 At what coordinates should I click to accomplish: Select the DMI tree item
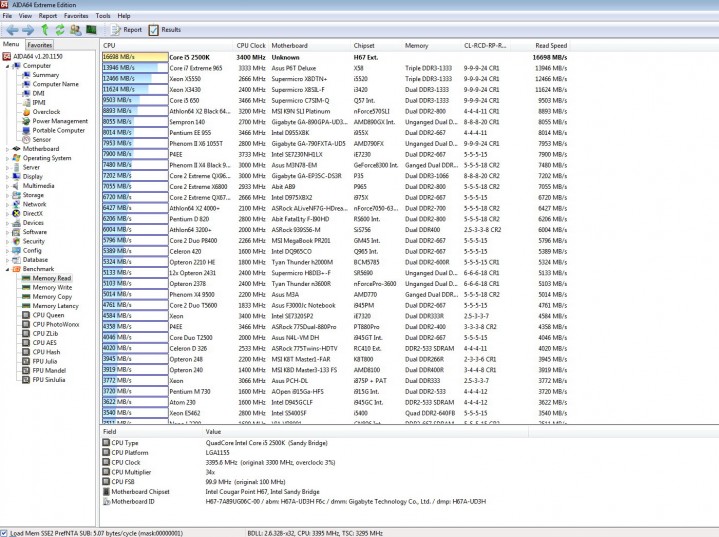pyautogui.click(x=39, y=93)
